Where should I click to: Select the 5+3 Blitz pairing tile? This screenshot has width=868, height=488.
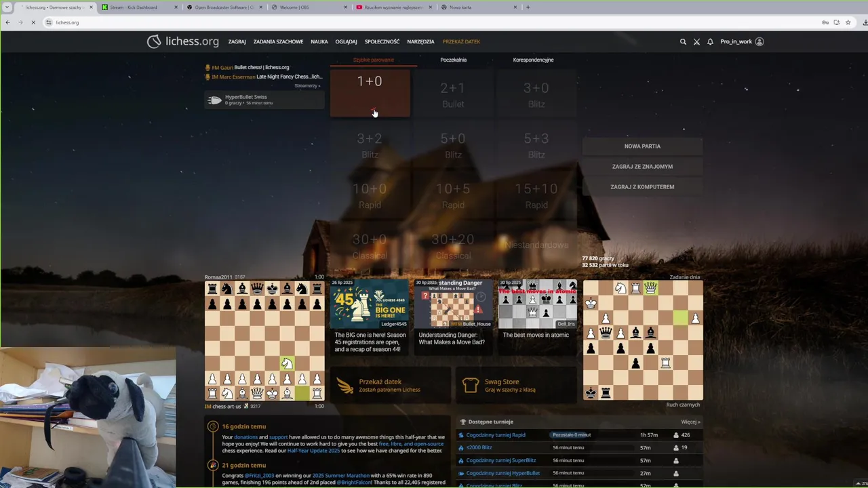pyautogui.click(x=536, y=146)
